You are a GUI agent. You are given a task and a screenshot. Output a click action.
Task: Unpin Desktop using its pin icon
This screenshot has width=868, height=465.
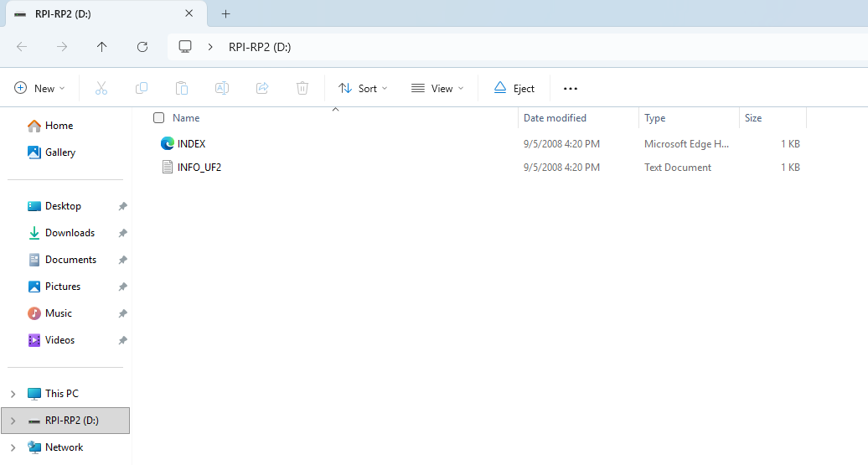122,206
